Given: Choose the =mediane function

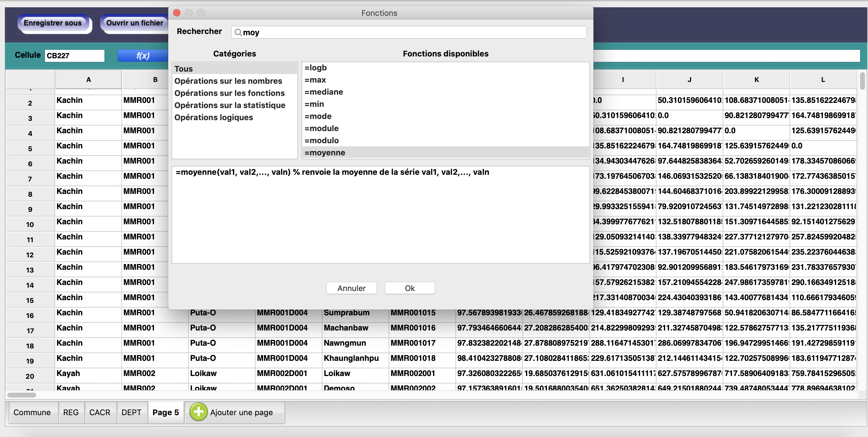Looking at the screenshot, I should coord(446,92).
